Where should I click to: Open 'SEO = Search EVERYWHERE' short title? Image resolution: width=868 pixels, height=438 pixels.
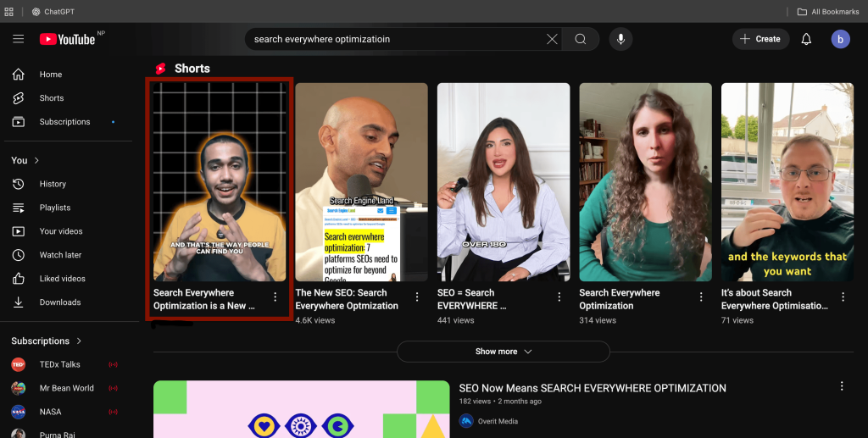(x=472, y=299)
